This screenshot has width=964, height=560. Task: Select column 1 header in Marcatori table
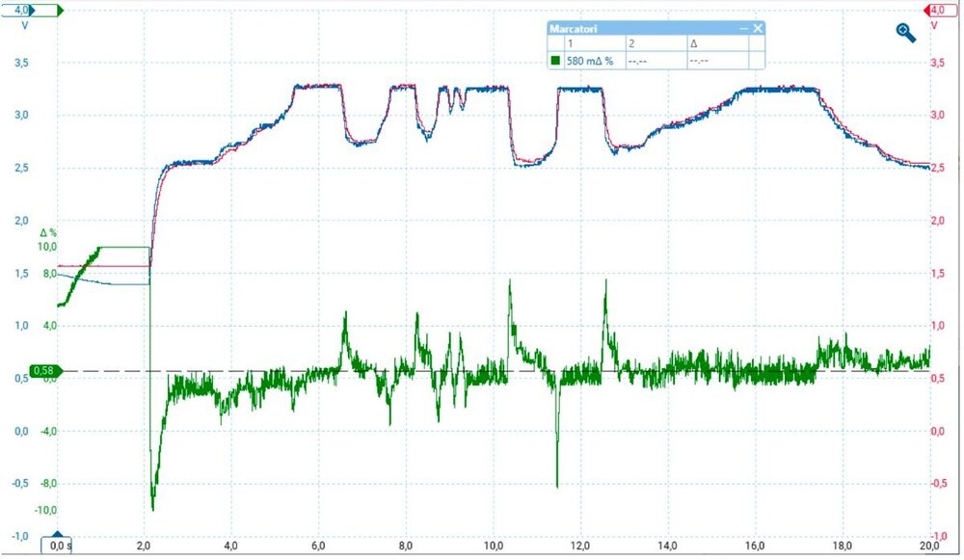click(570, 44)
